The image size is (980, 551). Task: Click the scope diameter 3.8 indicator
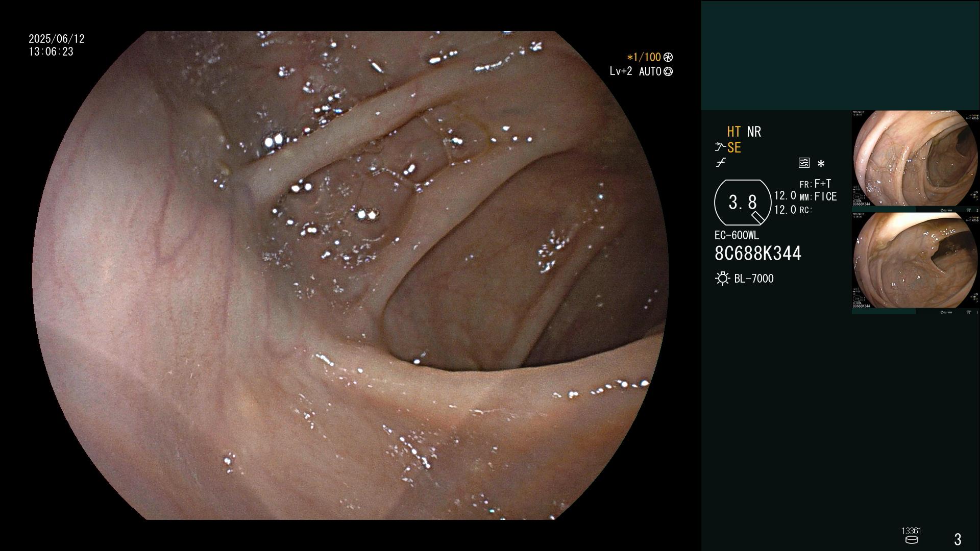(743, 203)
